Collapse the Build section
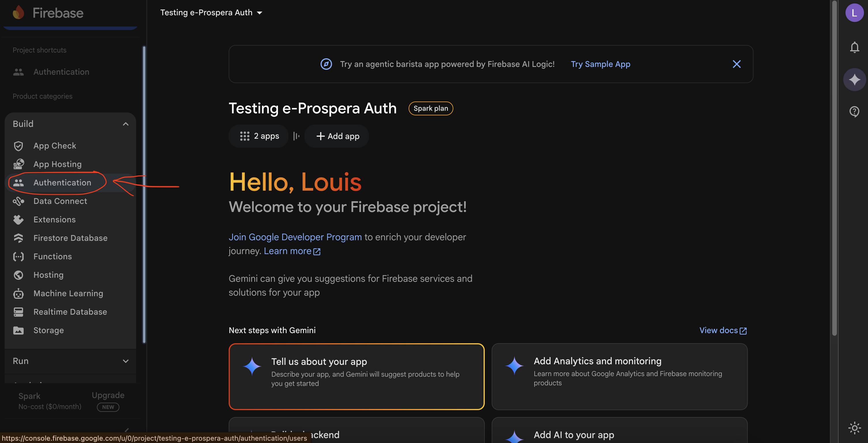The width and height of the screenshot is (868, 443). click(126, 124)
